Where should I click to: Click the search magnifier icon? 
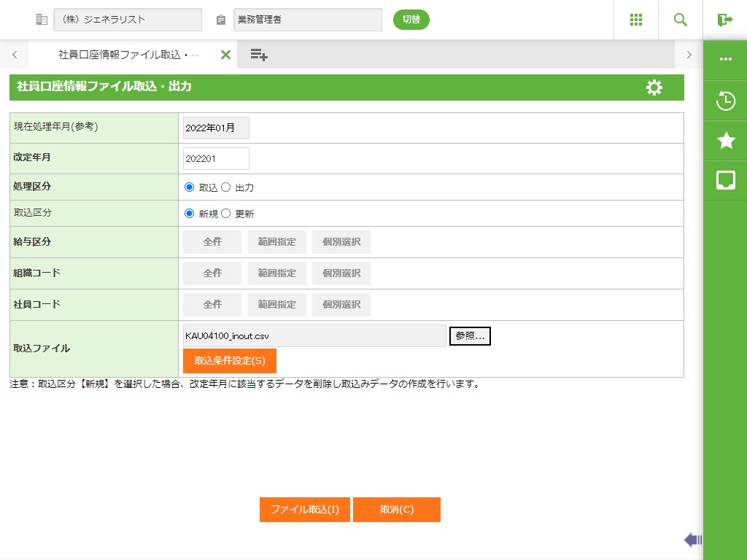[680, 20]
